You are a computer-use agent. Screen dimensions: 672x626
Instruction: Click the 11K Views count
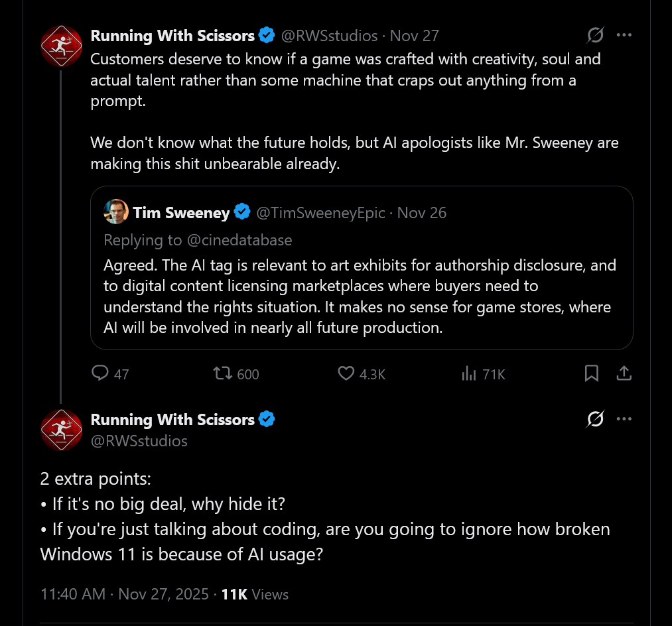pyautogui.click(x=255, y=594)
